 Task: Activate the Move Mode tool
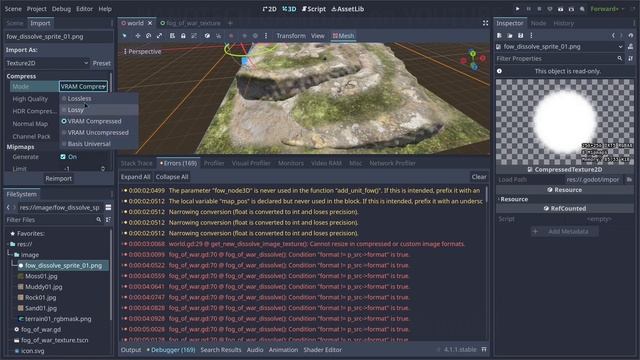138,36
